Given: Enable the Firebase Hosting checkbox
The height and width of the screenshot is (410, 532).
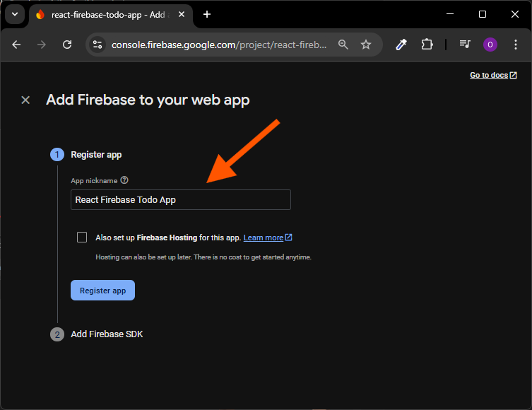Looking at the screenshot, I should coord(82,237).
